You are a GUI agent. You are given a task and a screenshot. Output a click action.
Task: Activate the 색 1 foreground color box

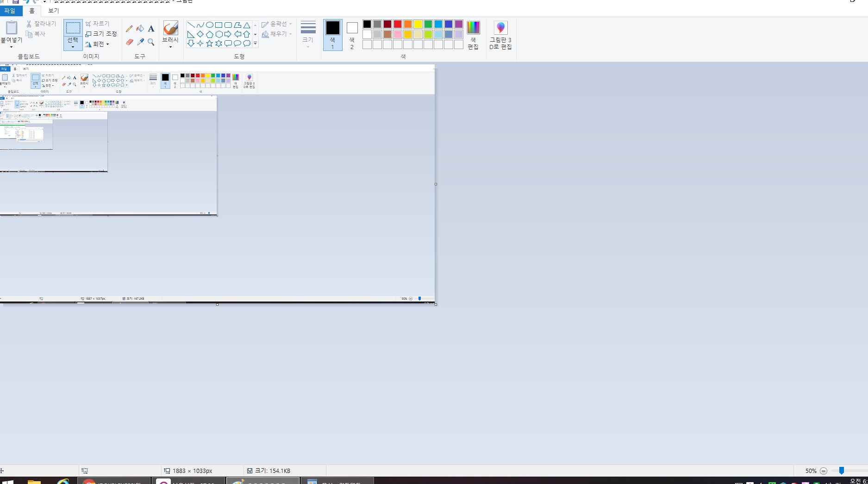click(x=332, y=35)
